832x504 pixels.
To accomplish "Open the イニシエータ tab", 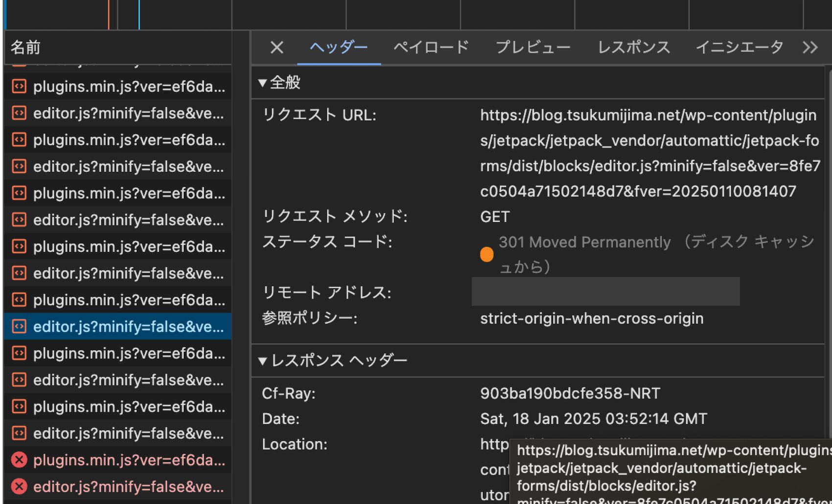I will (x=739, y=47).
